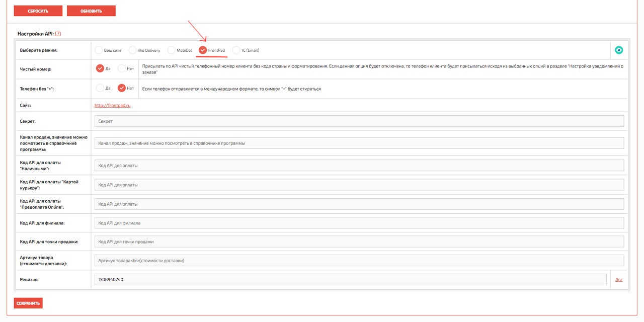Select the FrontPad mode radio button
Image resolution: width=644 pixels, height=322 pixels.
point(203,50)
